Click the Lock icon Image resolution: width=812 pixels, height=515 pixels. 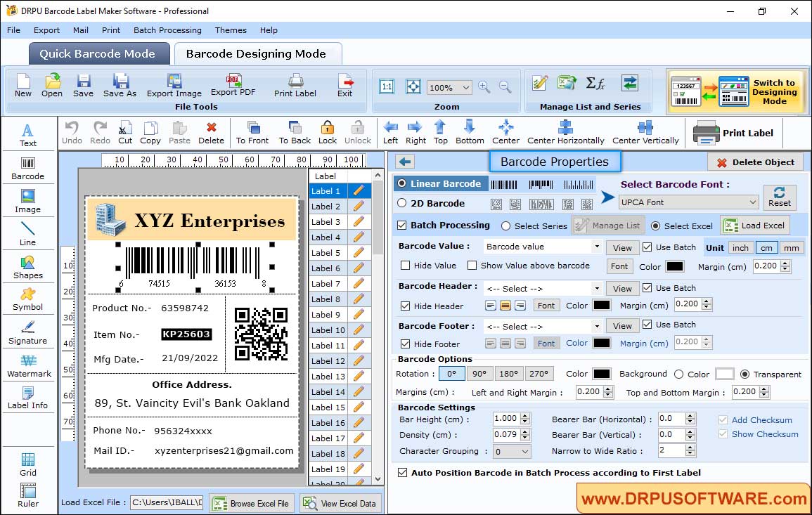click(x=328, y=133)
